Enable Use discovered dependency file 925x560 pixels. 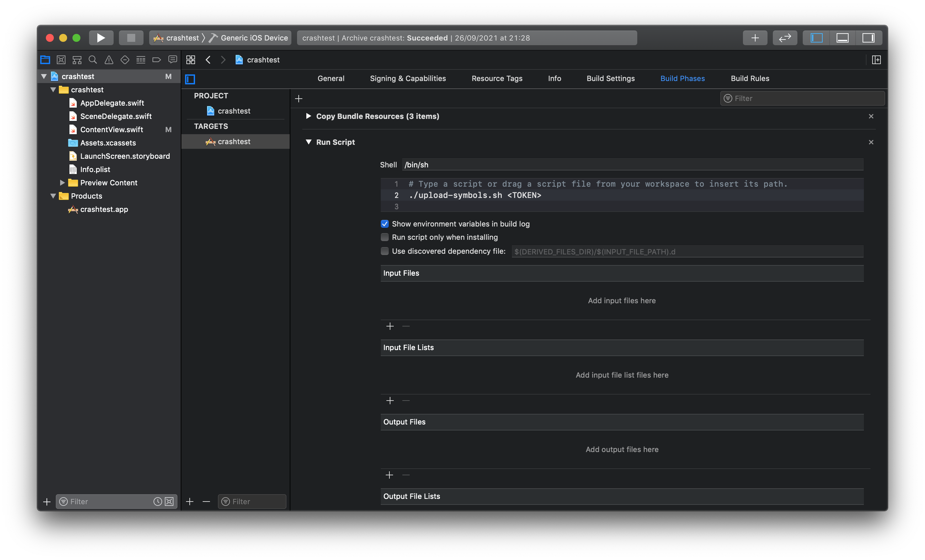[x=384, y=251]
